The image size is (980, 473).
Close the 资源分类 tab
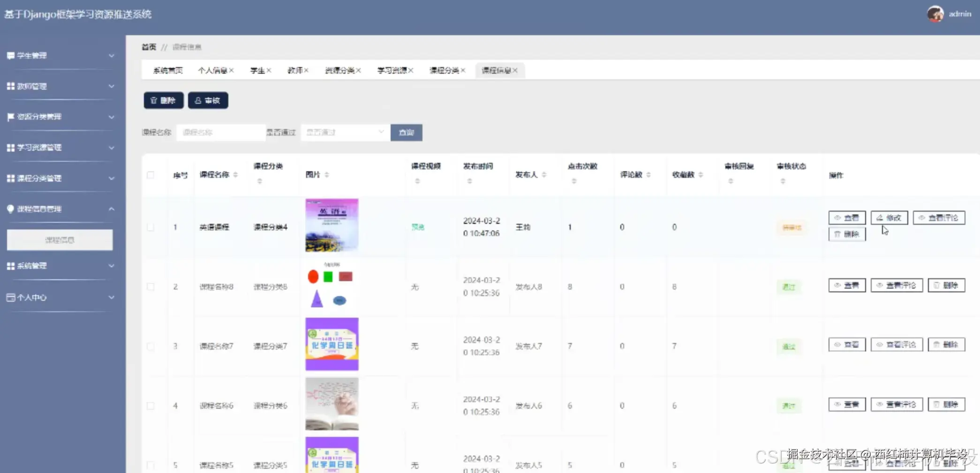(358, 70)
